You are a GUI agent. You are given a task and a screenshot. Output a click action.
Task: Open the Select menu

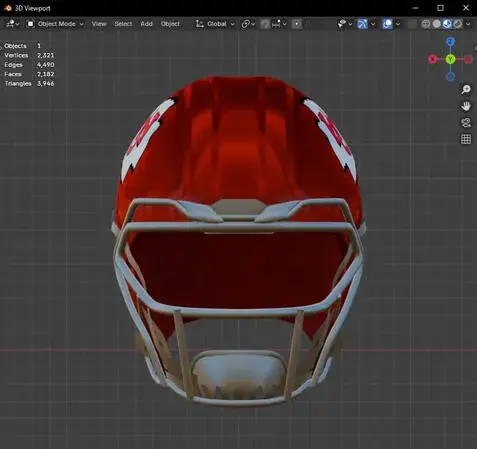pos(123,24)
